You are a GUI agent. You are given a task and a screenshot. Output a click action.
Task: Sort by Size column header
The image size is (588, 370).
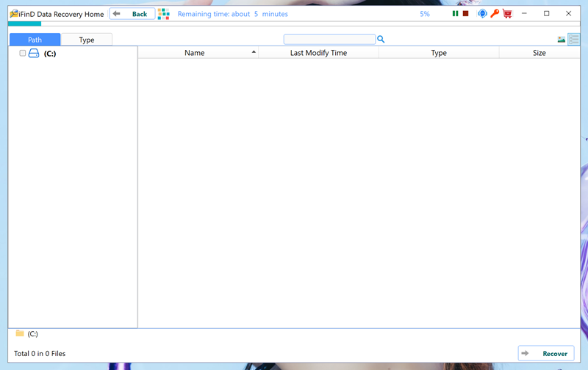point(539,53)
